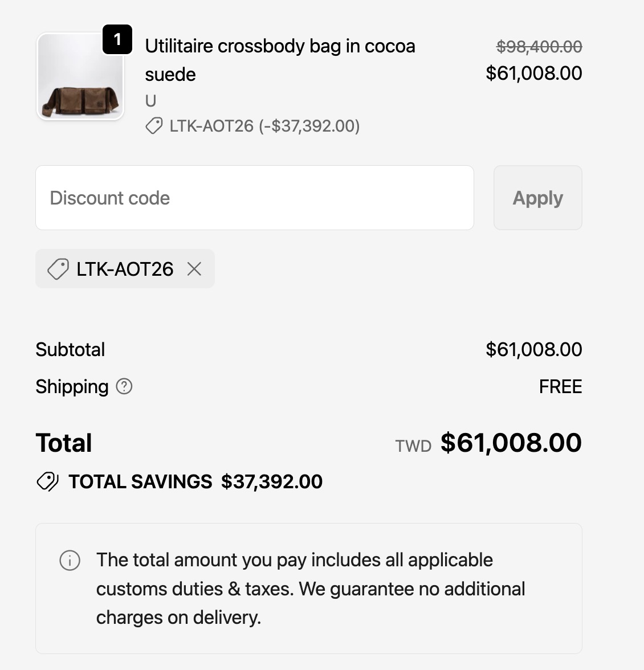Viewport: 644px width, 670px height.
Task: Open the Shipping help question mark icon
Action: click(x=124, y=386)
